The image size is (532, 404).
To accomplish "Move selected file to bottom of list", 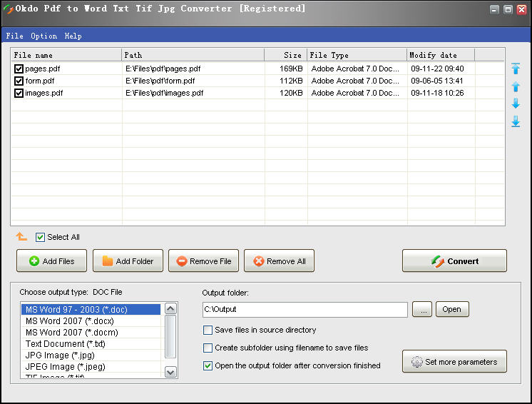I will (516, 122).
